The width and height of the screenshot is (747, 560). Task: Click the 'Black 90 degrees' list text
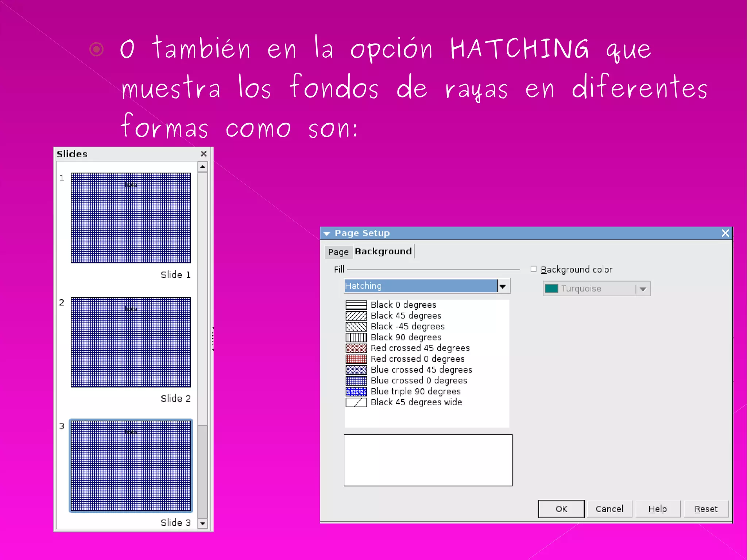tap(406, 337)
